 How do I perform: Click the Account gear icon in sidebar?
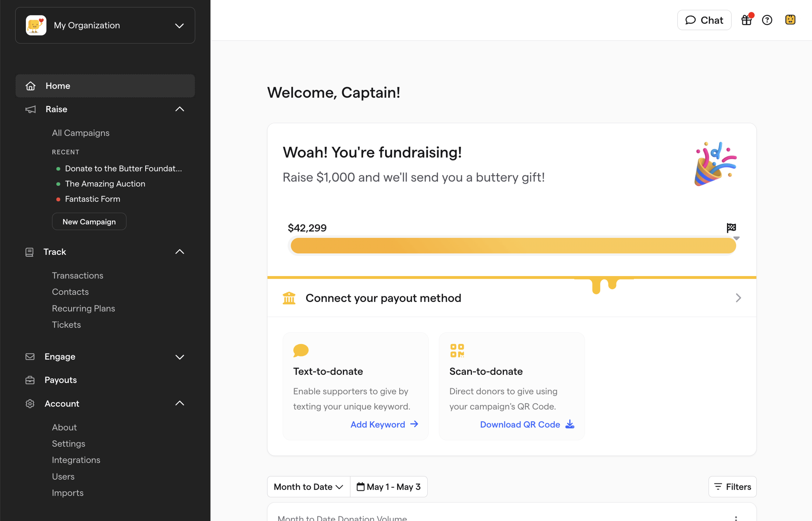click(x=30, y=403)
